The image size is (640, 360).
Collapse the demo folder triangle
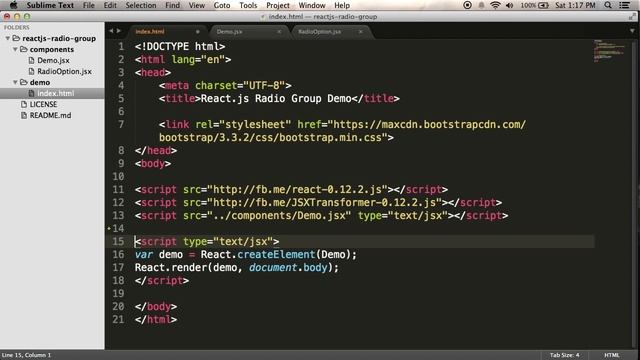coord(15,82)
